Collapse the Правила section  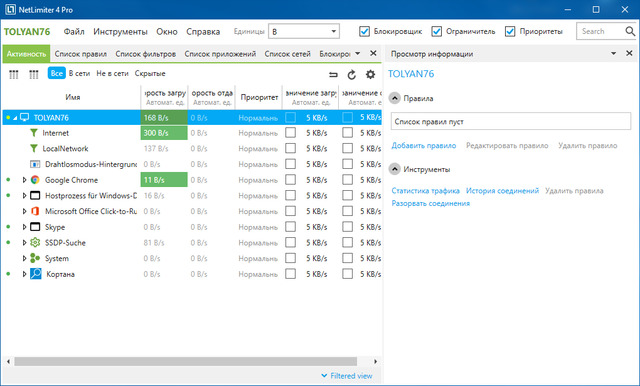pos(395,98)
